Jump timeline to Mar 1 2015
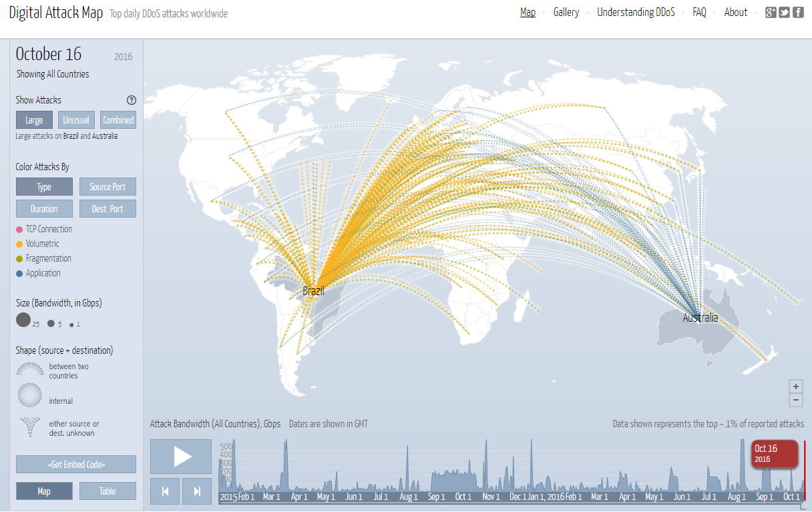The width and height of the screenshot is (812, 512). click(271, 497)
